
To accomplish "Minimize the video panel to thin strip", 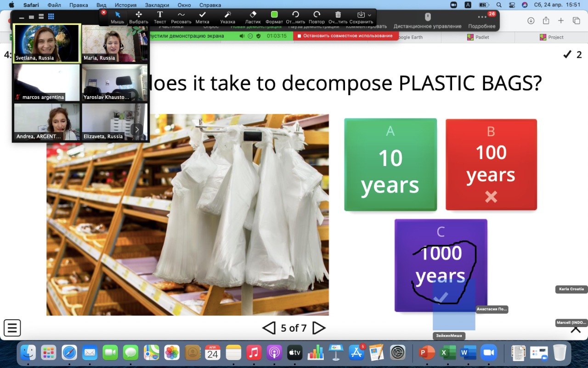I will coord(22,17).
